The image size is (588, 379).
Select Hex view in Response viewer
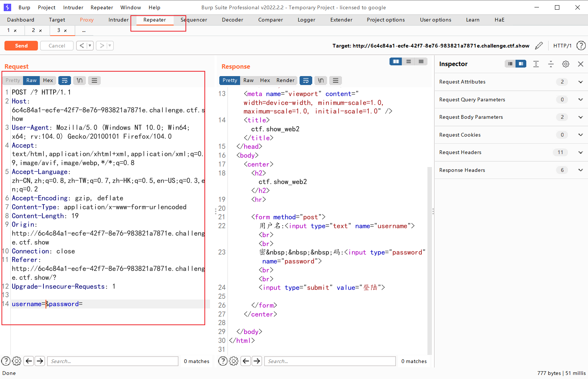point(265,80)
